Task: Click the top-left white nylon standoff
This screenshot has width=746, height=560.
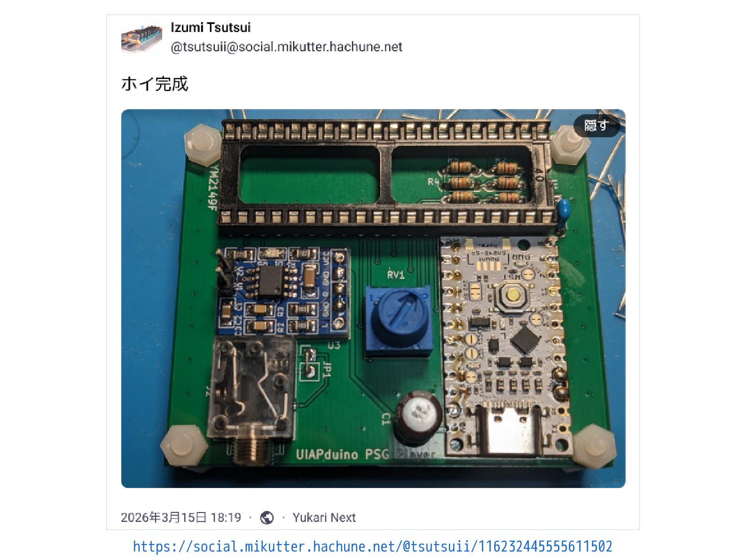Action: (203, 144)
